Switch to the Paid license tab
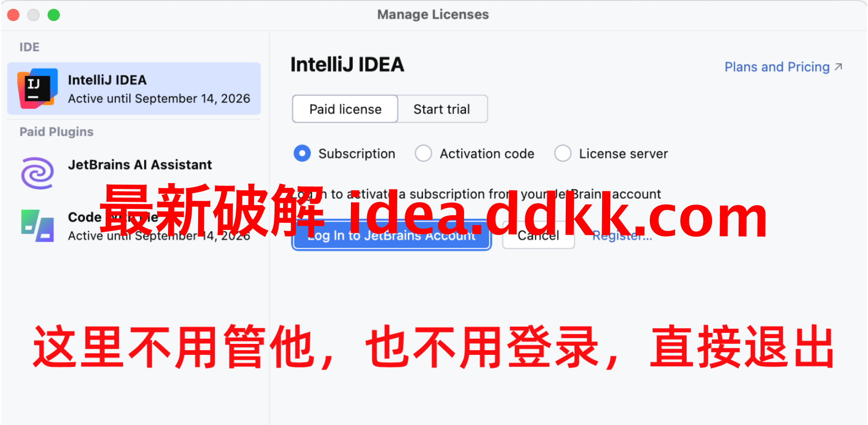The height and width of the screenshot is (425, 868). pyautogui.click(x=345, y=109)
